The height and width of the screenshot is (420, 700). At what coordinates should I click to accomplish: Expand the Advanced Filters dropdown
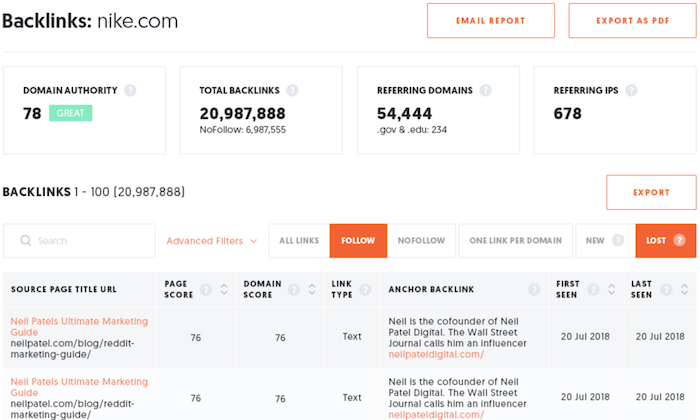click(212, 241)
